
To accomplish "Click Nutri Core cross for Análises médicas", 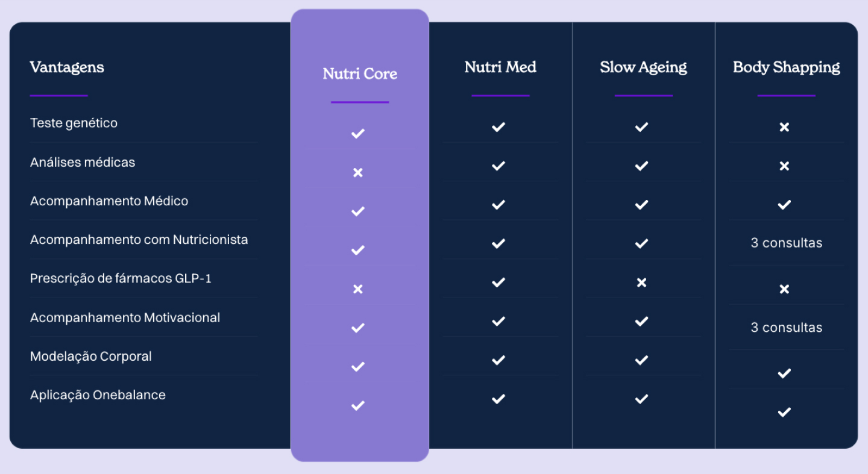I will coord(358,173).
